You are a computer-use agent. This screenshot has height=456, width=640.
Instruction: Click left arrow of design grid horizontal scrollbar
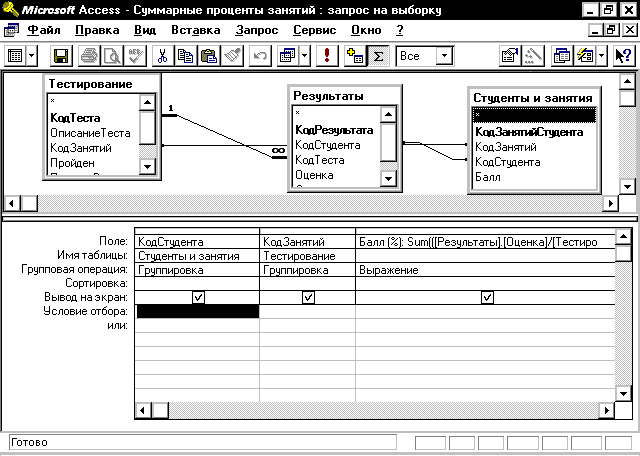pyautogui.click(x=143, y=410)
